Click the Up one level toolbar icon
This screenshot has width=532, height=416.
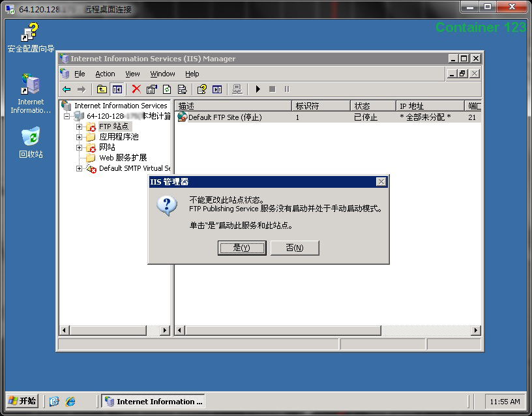102,89
